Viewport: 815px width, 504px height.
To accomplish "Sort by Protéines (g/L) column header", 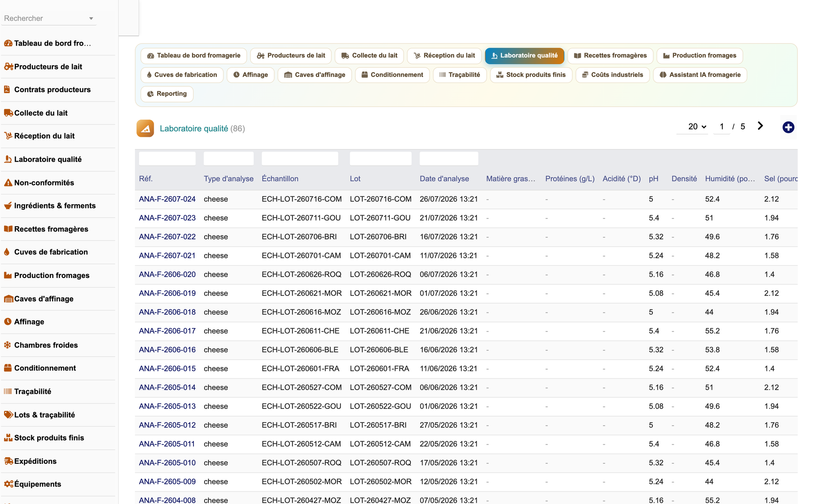I will click(x=570, y=179).
